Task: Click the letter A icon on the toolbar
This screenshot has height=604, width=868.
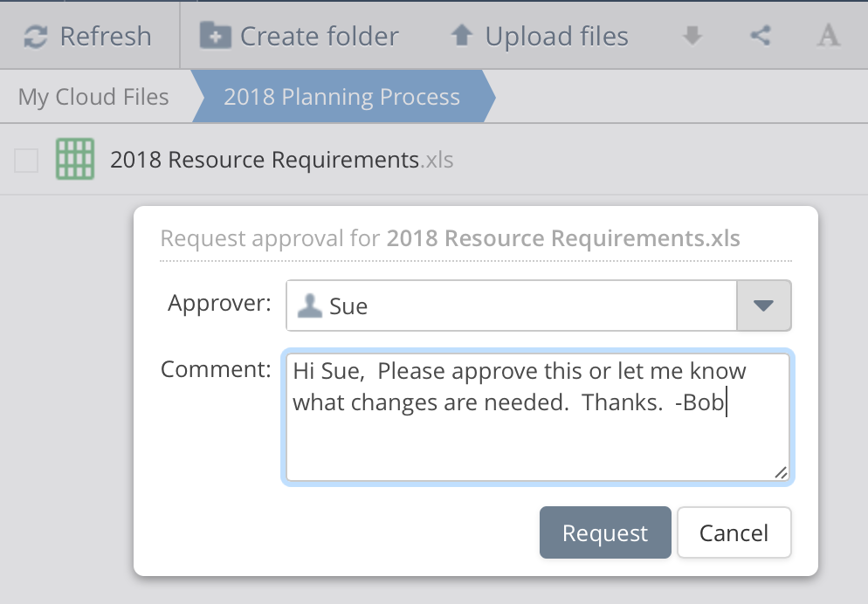Action: coord(828,36)
